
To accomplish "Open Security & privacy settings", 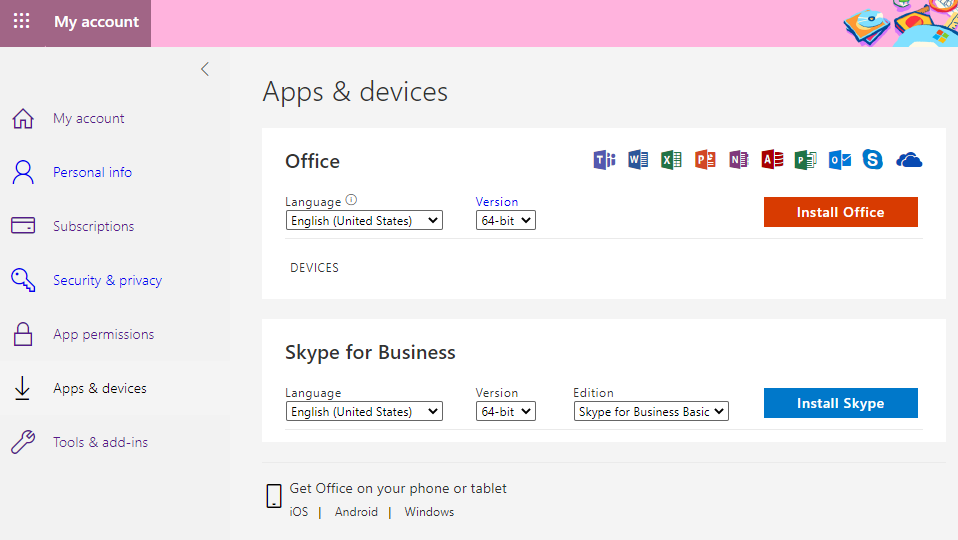I will coord(108,280).
